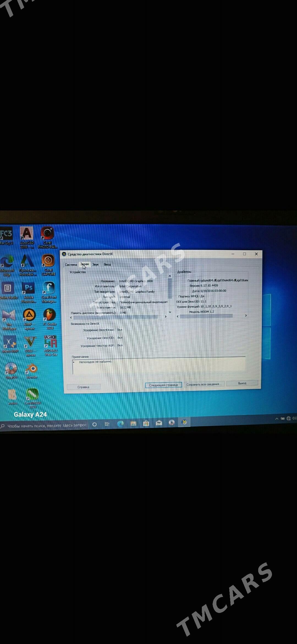
Task: Open File Explorer on the taskbar
Action: point(133,423)
